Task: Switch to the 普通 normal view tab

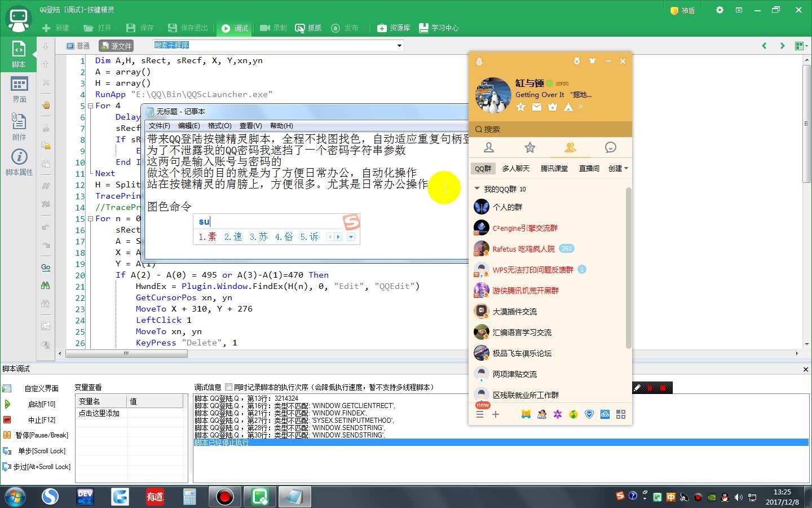Action: (x=78, y=46)
